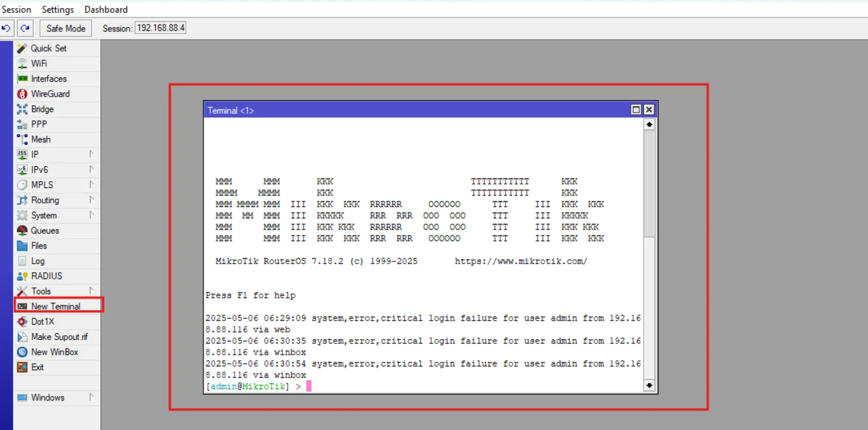
Task: Click Make Supout.rif entry
Action: [59, 337]
